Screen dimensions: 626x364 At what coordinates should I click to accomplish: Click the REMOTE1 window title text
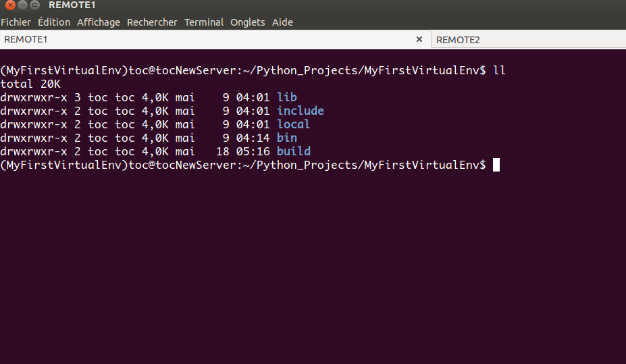tap(72, 5)
